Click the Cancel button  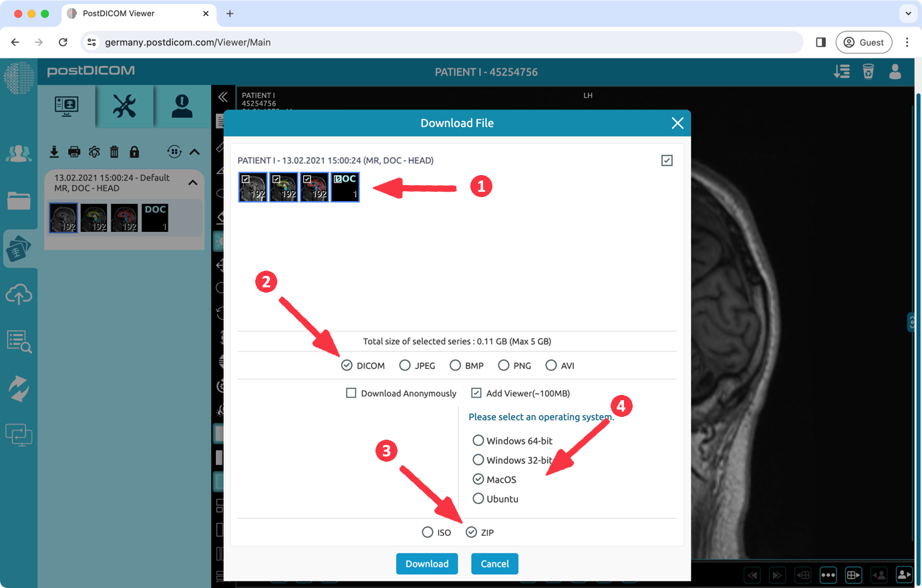[494, 563]
